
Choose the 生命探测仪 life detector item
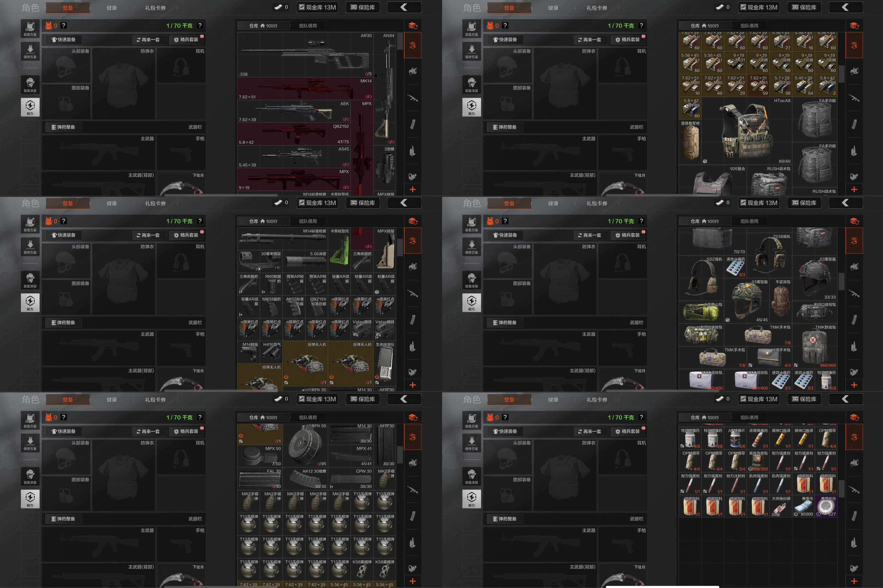point(385,364)
